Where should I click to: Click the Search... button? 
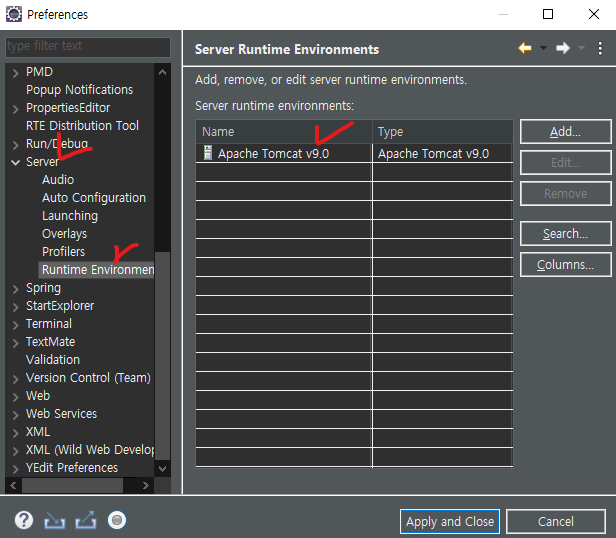[x=565, y=233]
